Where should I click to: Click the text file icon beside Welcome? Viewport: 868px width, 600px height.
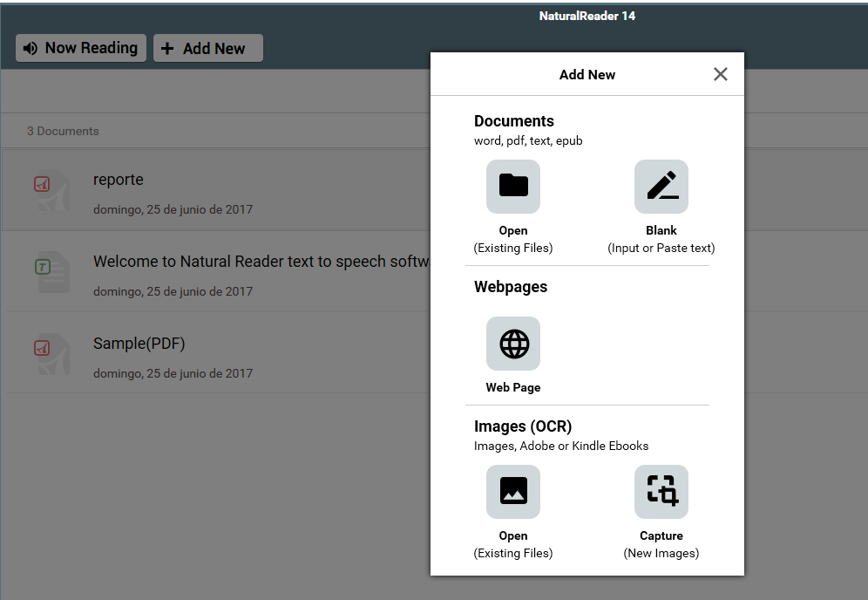52,272
